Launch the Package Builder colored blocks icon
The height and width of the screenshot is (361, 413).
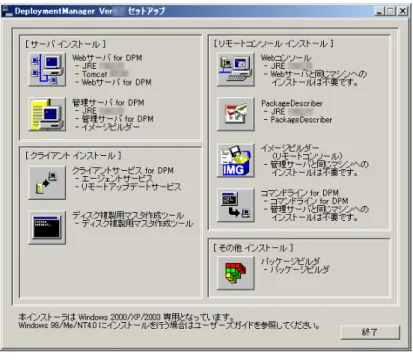236,273
